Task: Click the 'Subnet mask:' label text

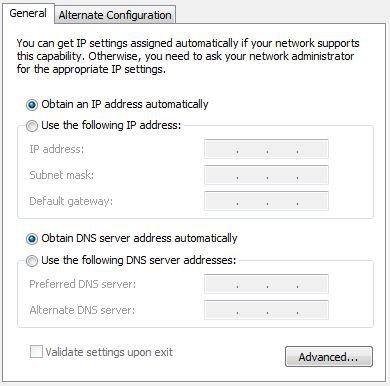Action: coord(62,175)
